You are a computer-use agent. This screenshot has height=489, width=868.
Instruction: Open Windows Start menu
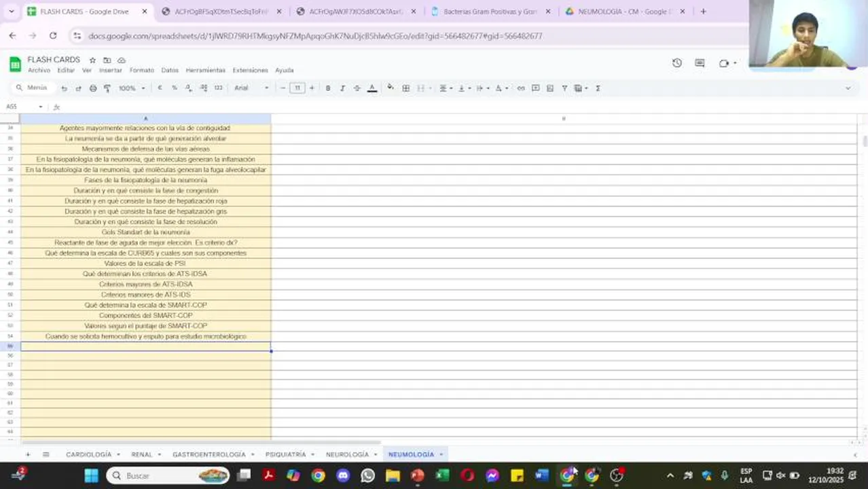click(x=91, y=475)
